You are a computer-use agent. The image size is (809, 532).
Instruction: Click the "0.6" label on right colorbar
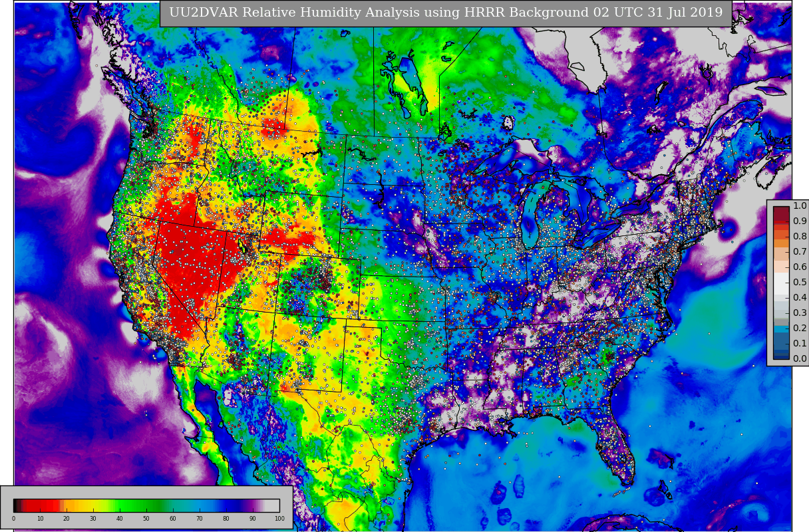[800, 267]
